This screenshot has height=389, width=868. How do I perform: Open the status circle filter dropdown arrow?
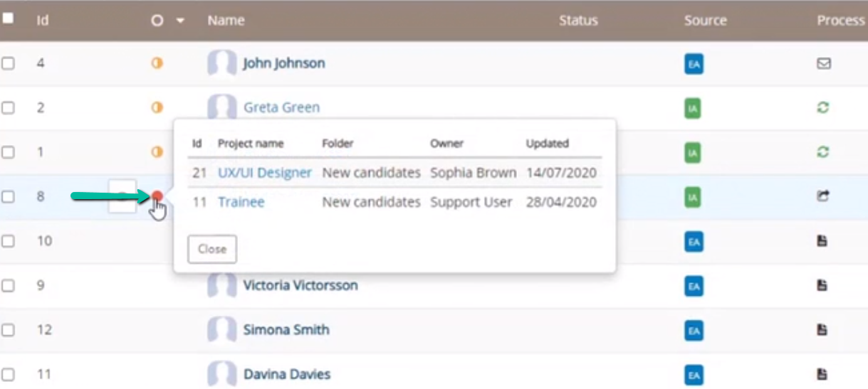click(x=180, y=21)
